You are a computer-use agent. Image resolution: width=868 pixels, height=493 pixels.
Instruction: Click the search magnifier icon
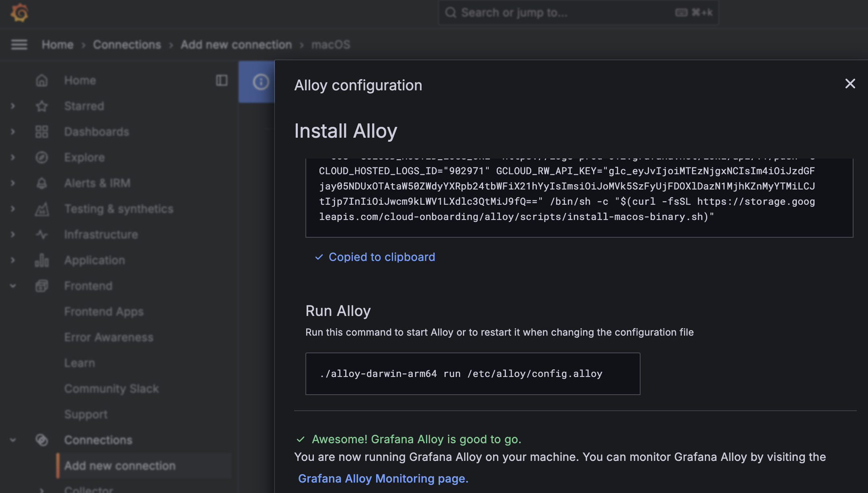pyautogui.click(x=450, y=13)
